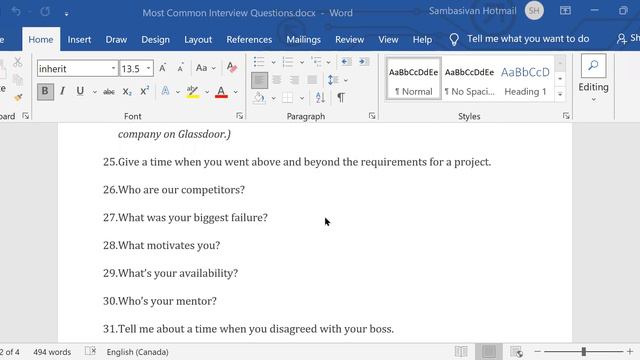Click the Numbering list icon
The width and height of the screenshot is (640, 360).
[x=288, y=62]
